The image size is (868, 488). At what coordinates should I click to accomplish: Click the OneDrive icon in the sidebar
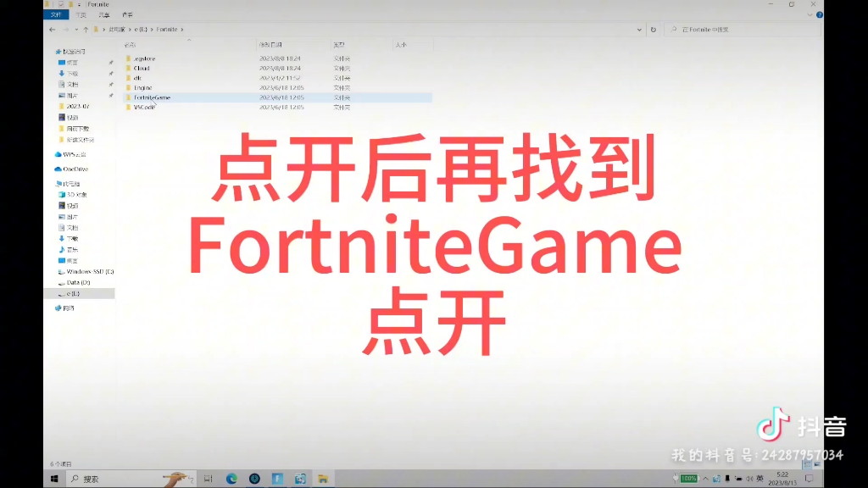[x=59, y=169]
